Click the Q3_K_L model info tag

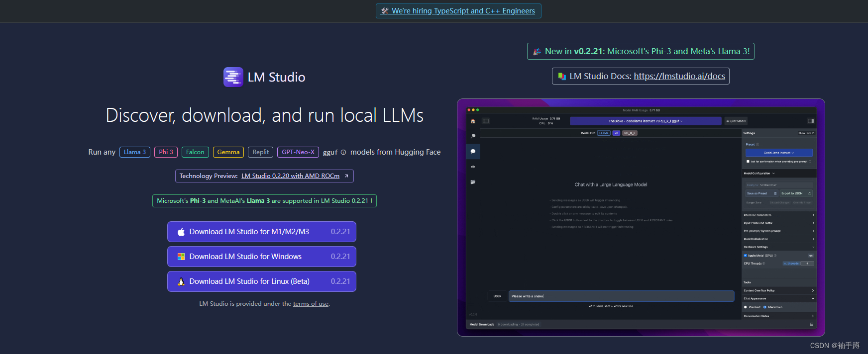coord(630,133)
